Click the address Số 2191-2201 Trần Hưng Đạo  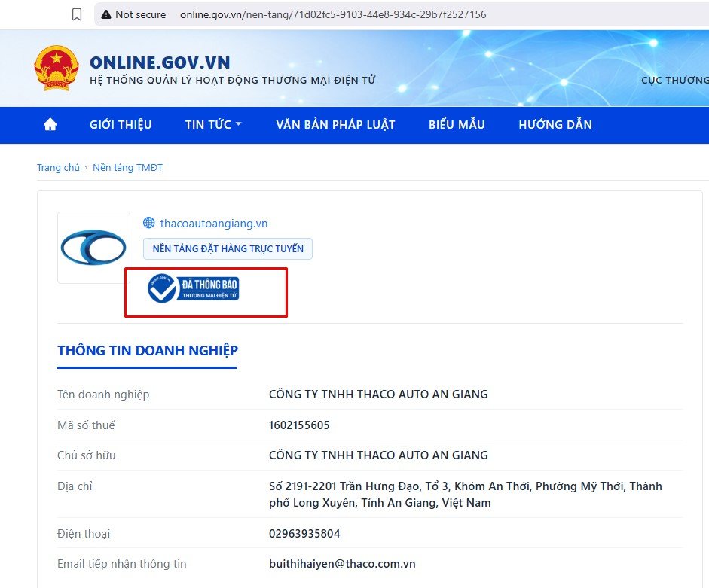click(x=466, y=495)
